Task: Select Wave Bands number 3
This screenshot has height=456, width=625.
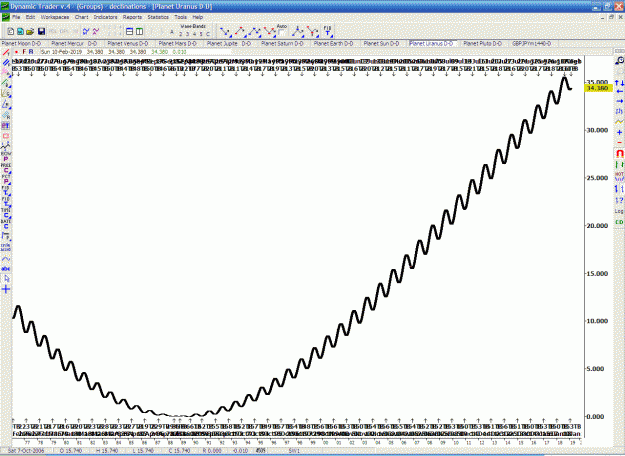Action: (x=187, y=34)
